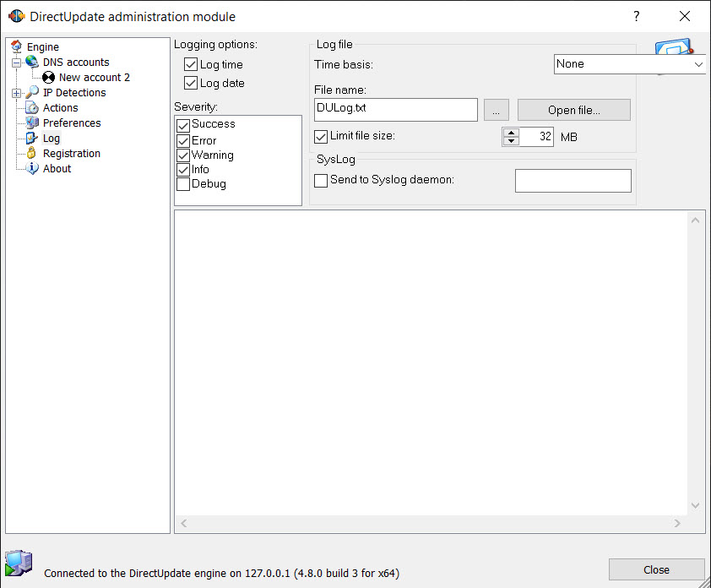Click the Open file... button
711x588 pixels.
574,110
